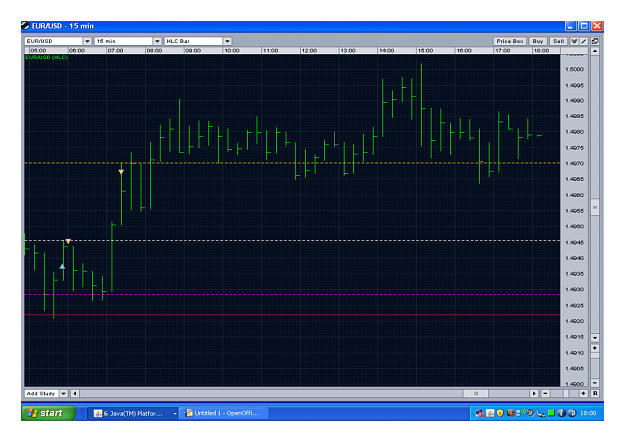
Task: Click the vertical zoom minus button
Action: click(595, 383)
